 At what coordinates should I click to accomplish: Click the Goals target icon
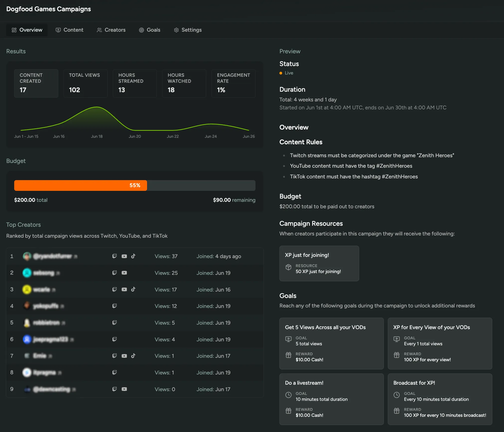point(141,30)
